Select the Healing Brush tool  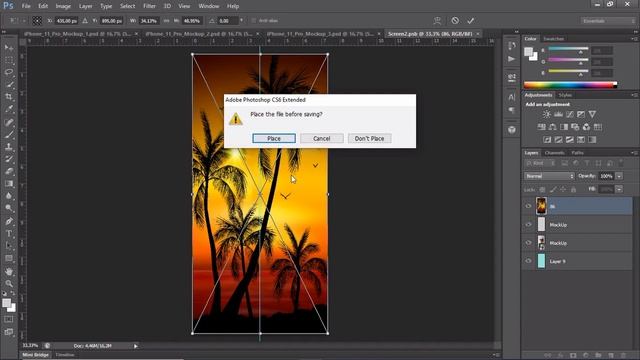click(9, 122)
